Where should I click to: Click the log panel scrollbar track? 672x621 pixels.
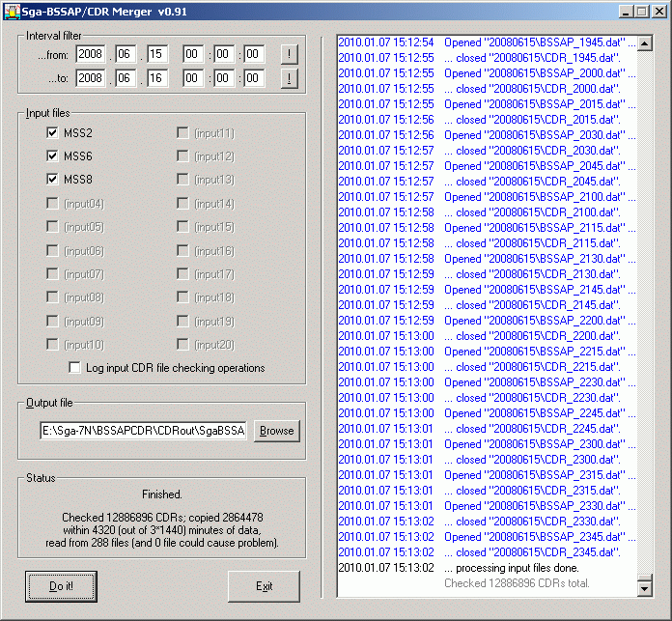coord(645,313)
